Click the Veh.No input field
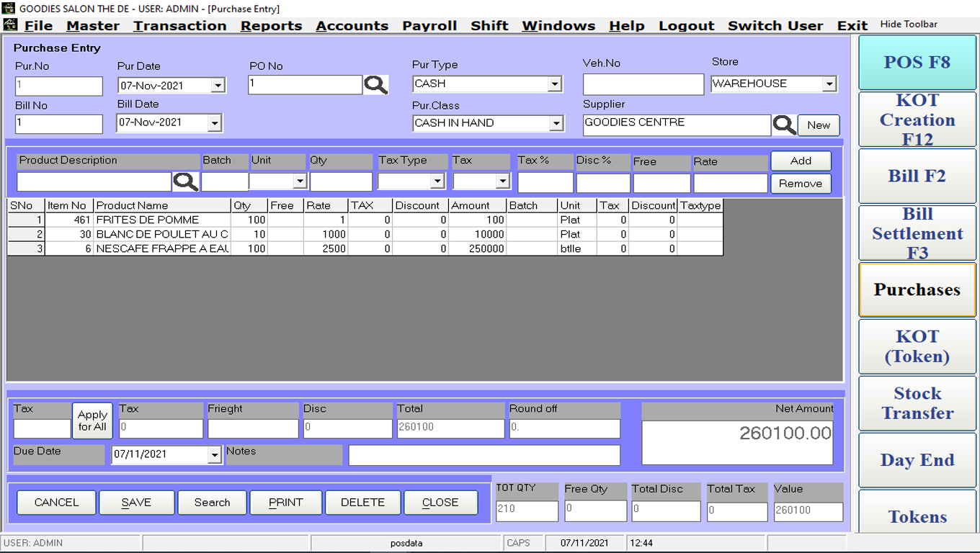 [x=643, y=84]
